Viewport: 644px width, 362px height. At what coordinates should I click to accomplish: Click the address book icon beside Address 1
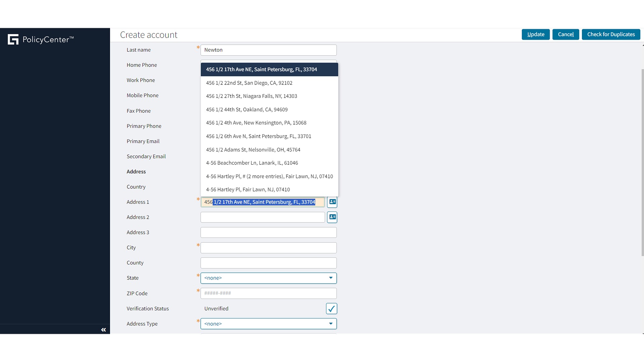coord(332,202)
